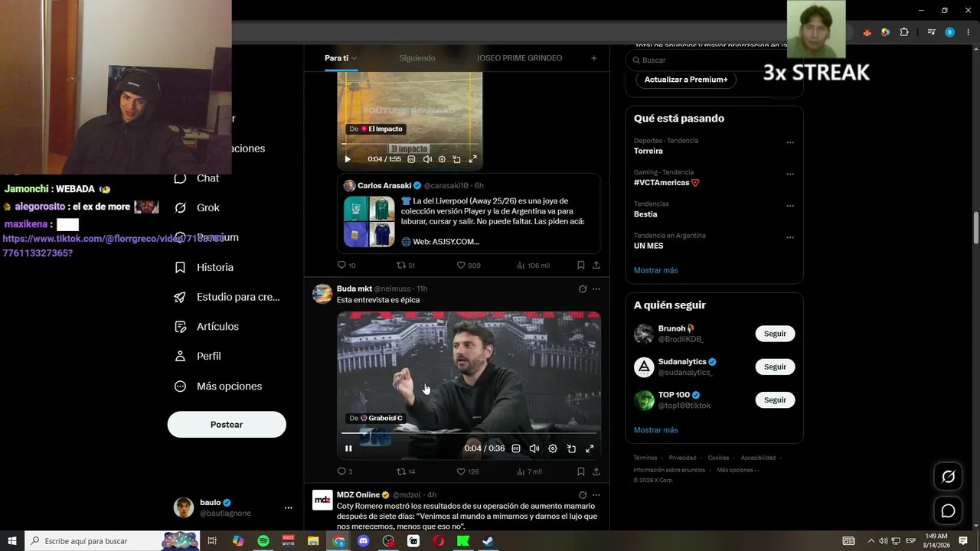Ask Grok about the MDZ Online tweet
The height and width of the screenshot is (551, 980).
[583, 495]
